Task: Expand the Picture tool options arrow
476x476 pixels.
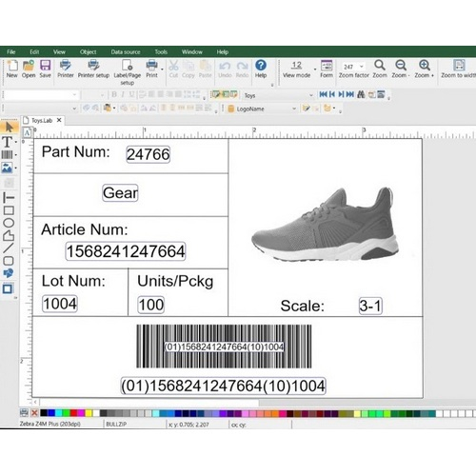Action: pyautogui.click(x=16, y=168)
